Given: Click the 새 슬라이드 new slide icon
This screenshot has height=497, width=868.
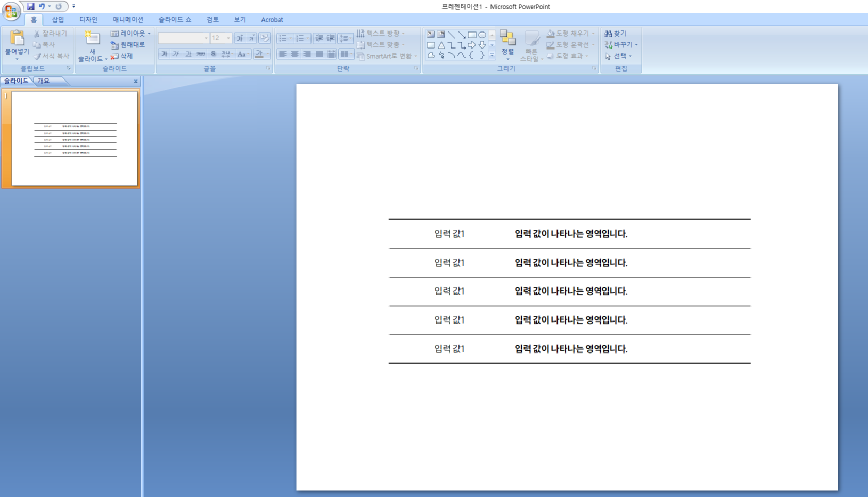Looking at the screenshot, I should coord(92,38).
